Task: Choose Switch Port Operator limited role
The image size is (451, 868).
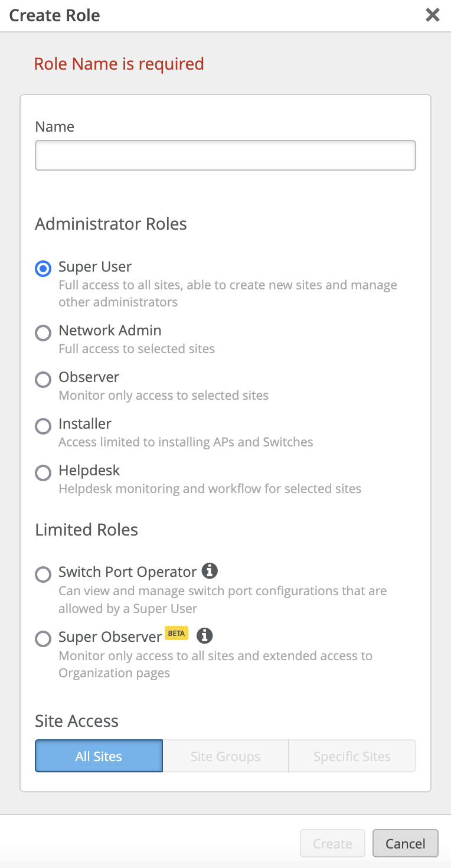Action: (x=43, y=574)
